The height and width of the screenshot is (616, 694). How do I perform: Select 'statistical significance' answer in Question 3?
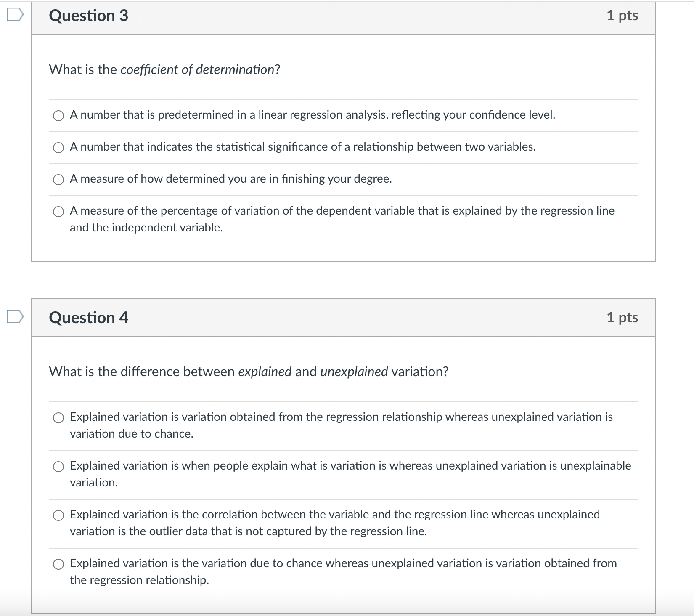[58, 147]
